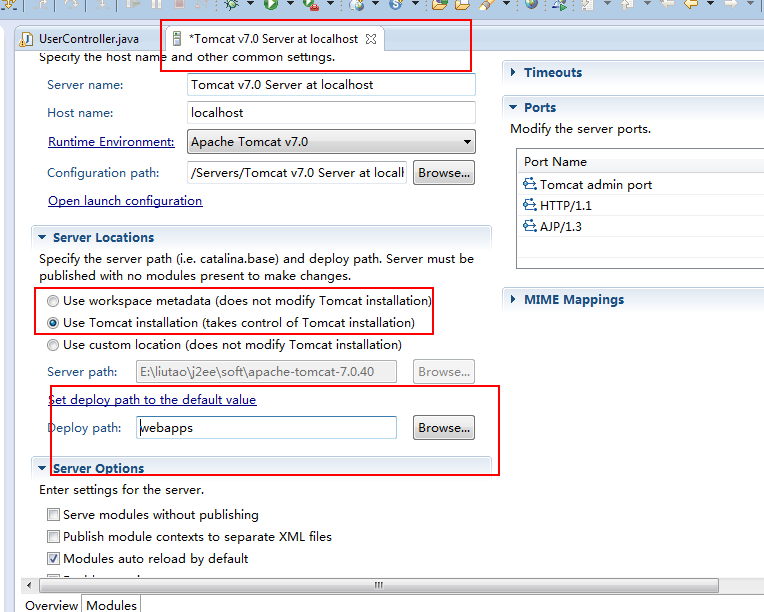Viewport: 764px width, 612px height.
Task: Click the Port Name column header
Action: pos(641,162)
